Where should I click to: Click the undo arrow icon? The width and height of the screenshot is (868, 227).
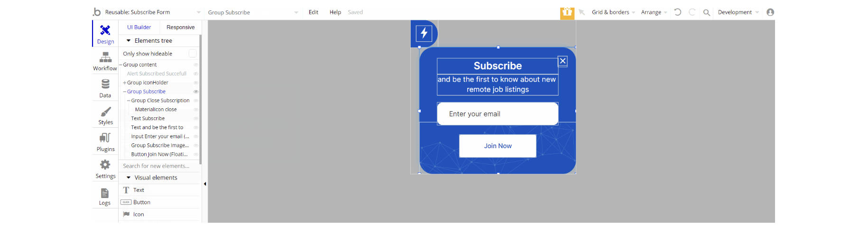point(678,12)
